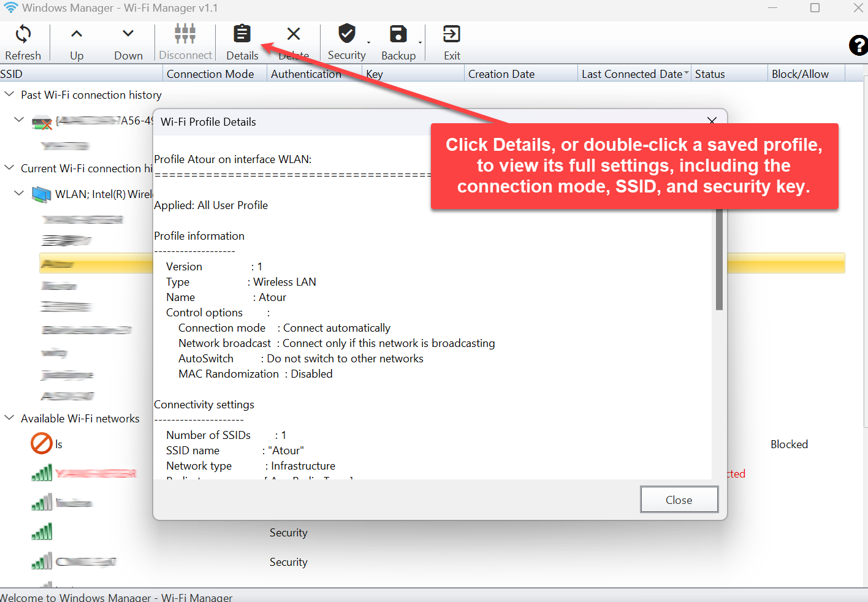Collapse the WLAN Intel adapter node
The width and height of the screenshot is (868, 602).
pos(19,193)
